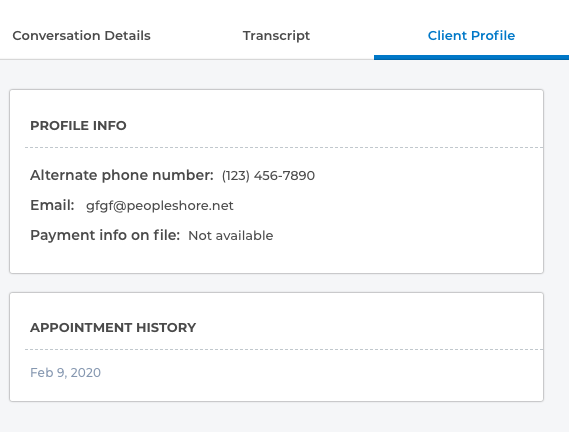Click the APPOINTMENT HISTORY heading
Image resolution: width=569 pixels, height=432 pixels.
[x=113, y=328]
